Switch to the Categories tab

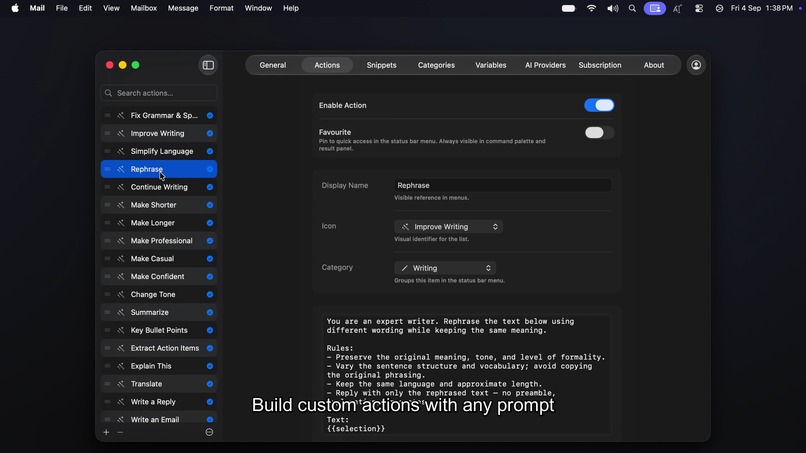click(x=436, y=65)
